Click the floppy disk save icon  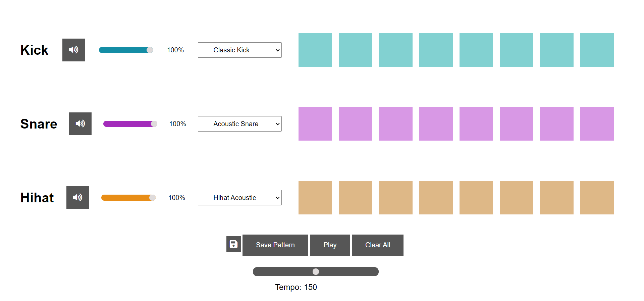[233, 244]
